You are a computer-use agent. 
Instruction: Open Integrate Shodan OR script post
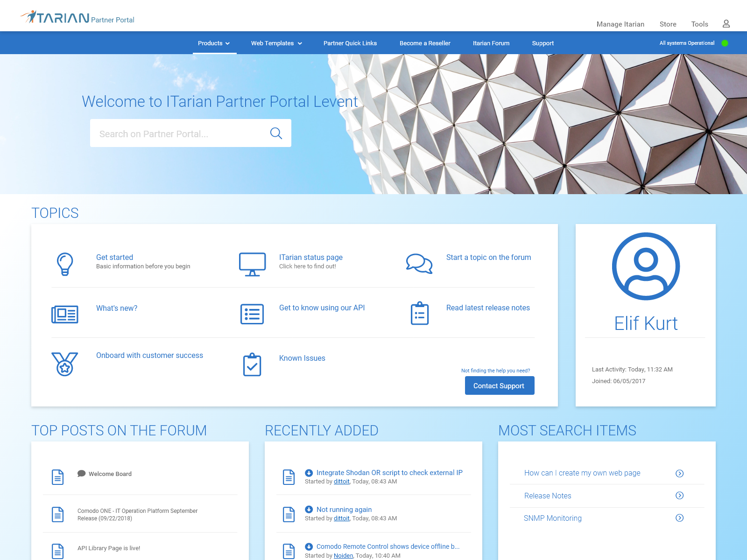click(389, 473)
